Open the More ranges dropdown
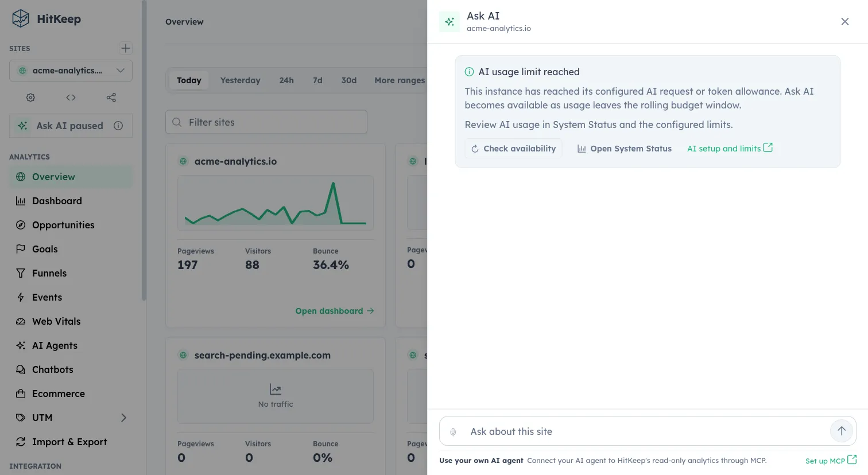 click(400, 80)
